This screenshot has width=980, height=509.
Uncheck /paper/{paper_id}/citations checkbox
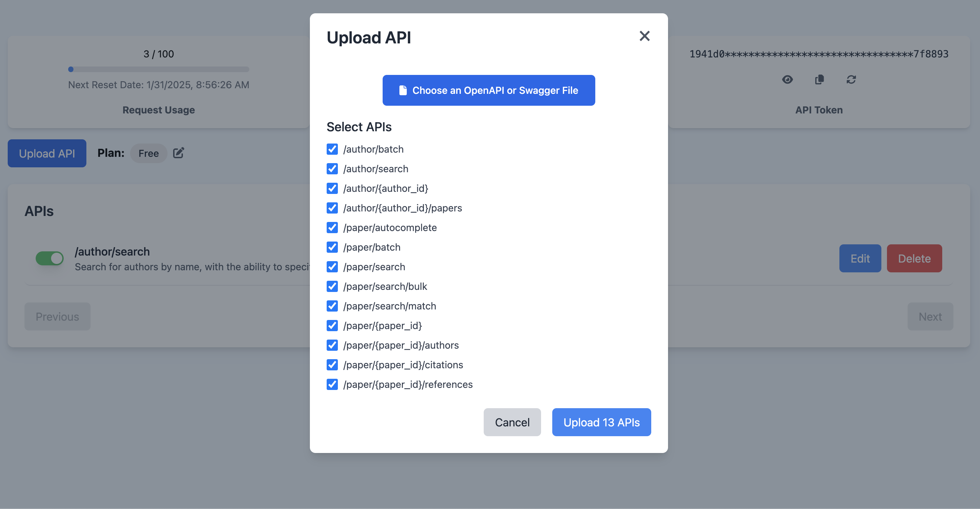(x=332, y=365)
